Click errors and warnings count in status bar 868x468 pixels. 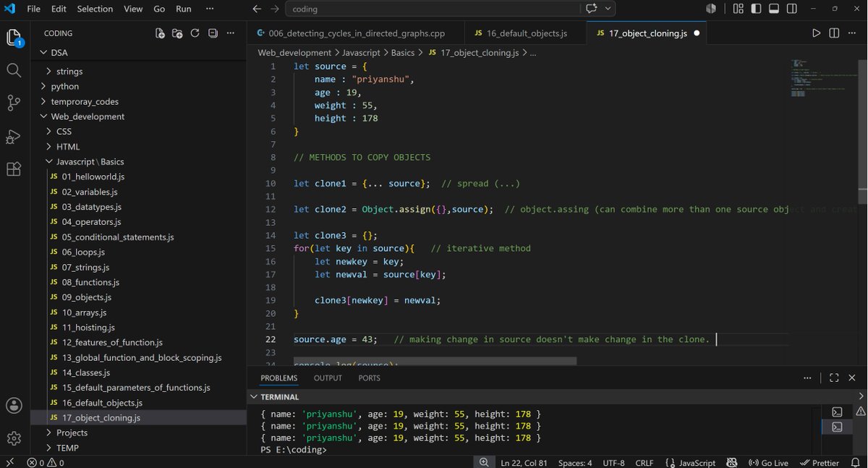46,462
